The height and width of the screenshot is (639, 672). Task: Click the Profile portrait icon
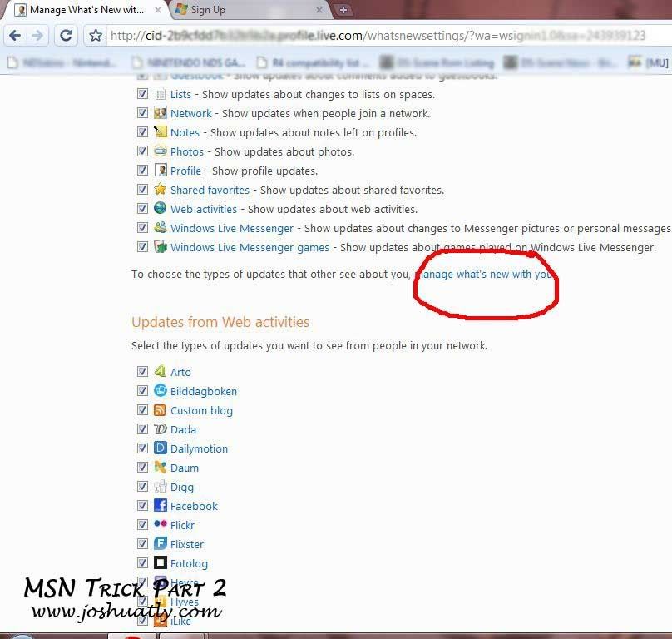(160, 171)
